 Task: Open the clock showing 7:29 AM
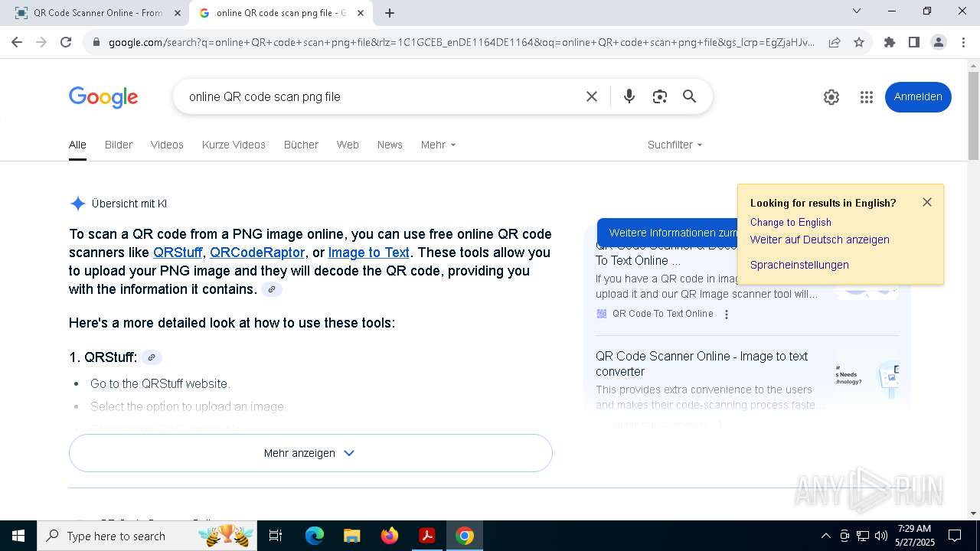(x=915, y=536)
